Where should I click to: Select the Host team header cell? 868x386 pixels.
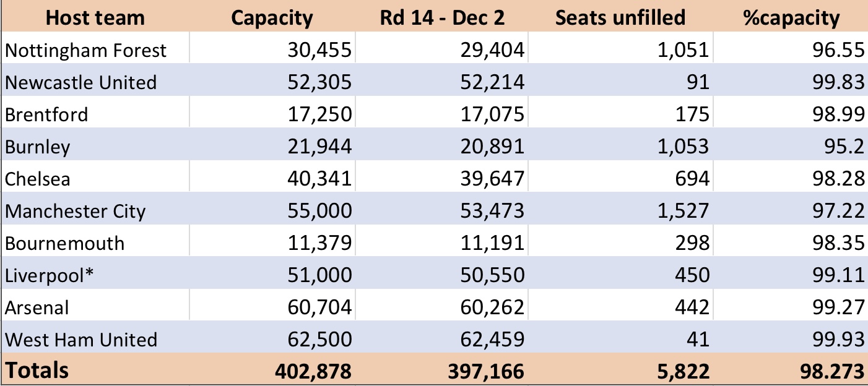pos(95,17)
